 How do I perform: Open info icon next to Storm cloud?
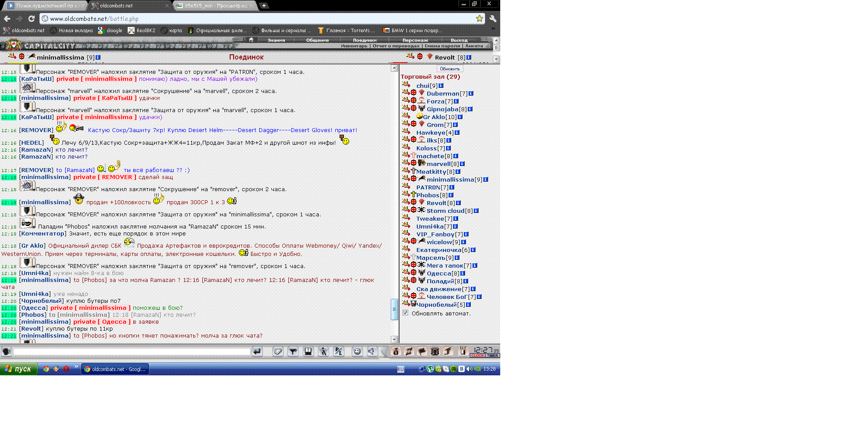(476, 211)
